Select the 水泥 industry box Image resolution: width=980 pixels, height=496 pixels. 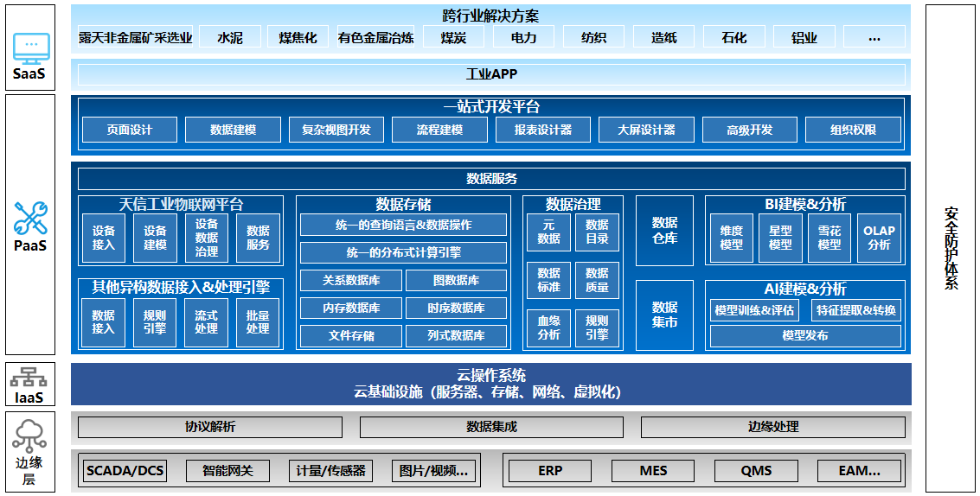point(230,37)
